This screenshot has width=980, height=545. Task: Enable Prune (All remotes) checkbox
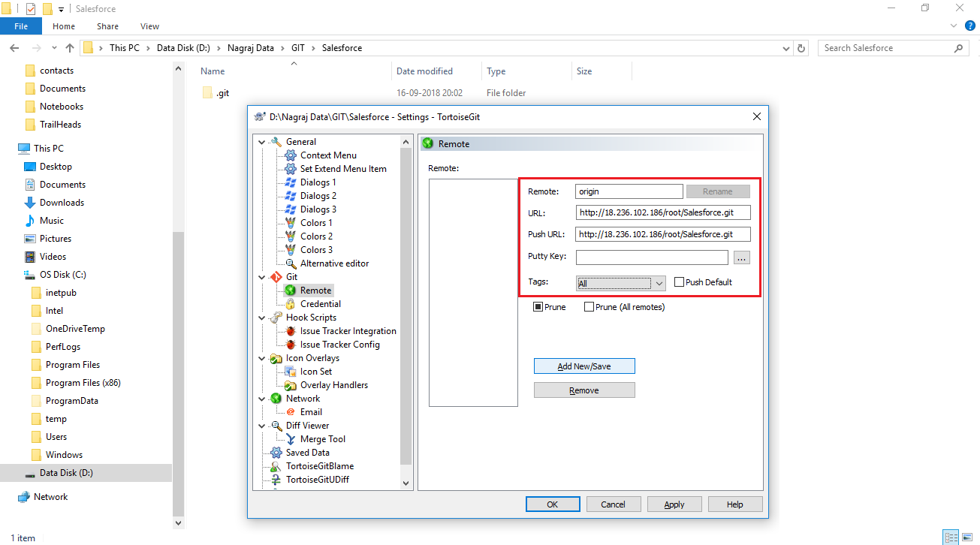(x=589, y=307)
